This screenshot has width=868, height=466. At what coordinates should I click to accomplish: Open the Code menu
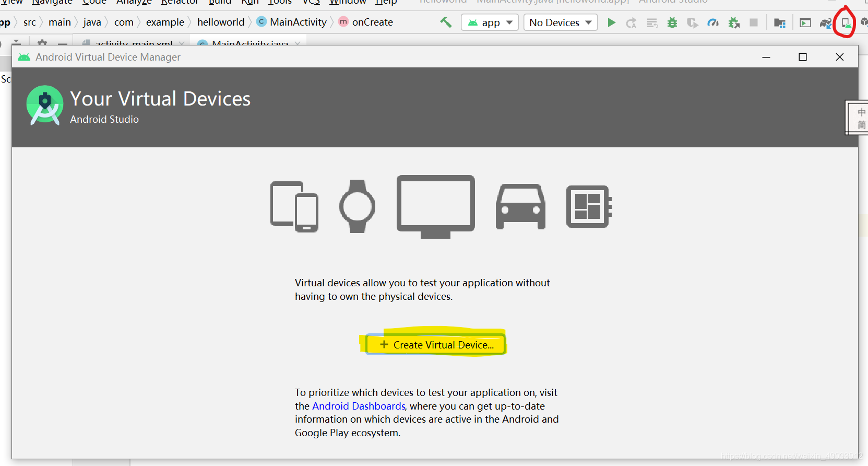[94, 2]
